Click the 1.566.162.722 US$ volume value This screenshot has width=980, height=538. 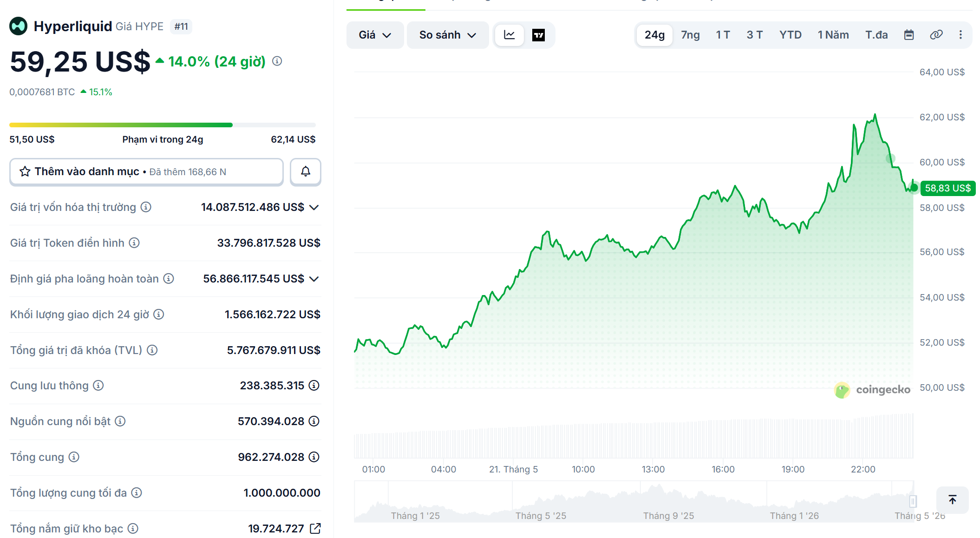273,315
